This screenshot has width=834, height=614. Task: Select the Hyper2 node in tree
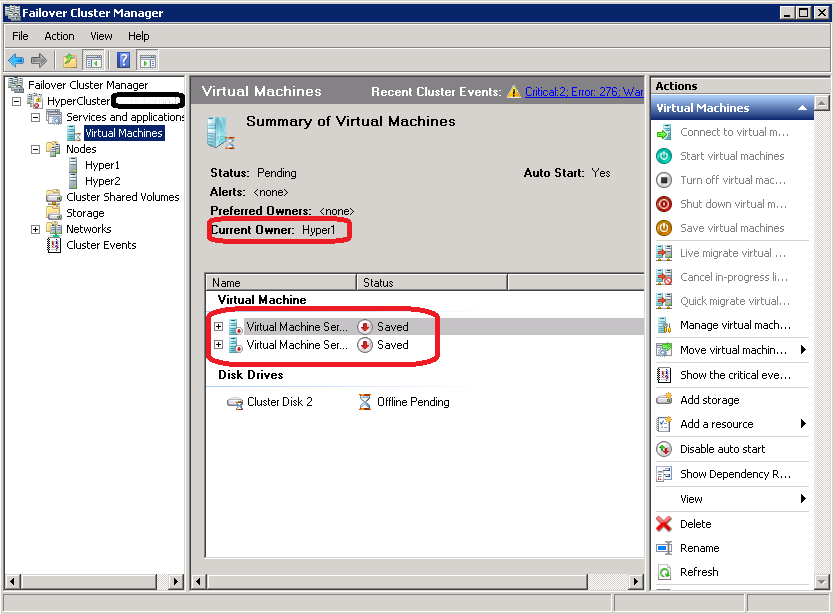point(102,181)
